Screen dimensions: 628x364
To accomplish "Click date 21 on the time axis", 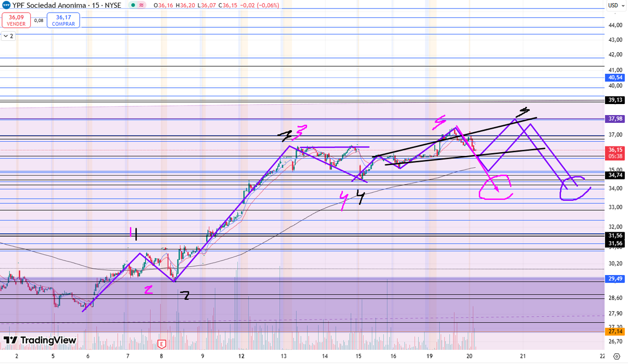I will 523,356.
